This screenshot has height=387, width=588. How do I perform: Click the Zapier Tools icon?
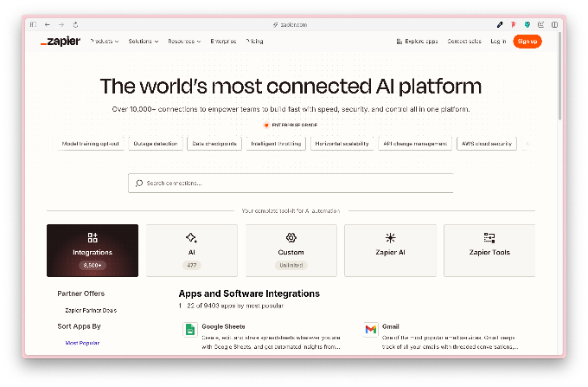pos(489,237)
